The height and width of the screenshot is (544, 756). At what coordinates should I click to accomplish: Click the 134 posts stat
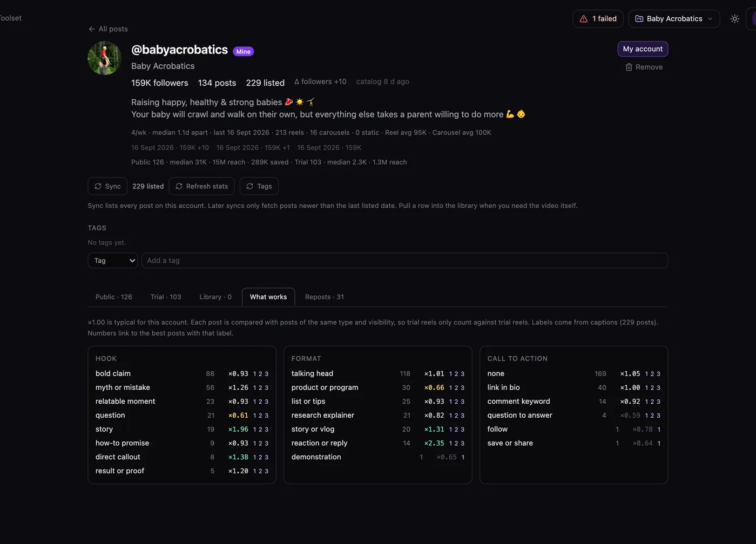(217, 83)
